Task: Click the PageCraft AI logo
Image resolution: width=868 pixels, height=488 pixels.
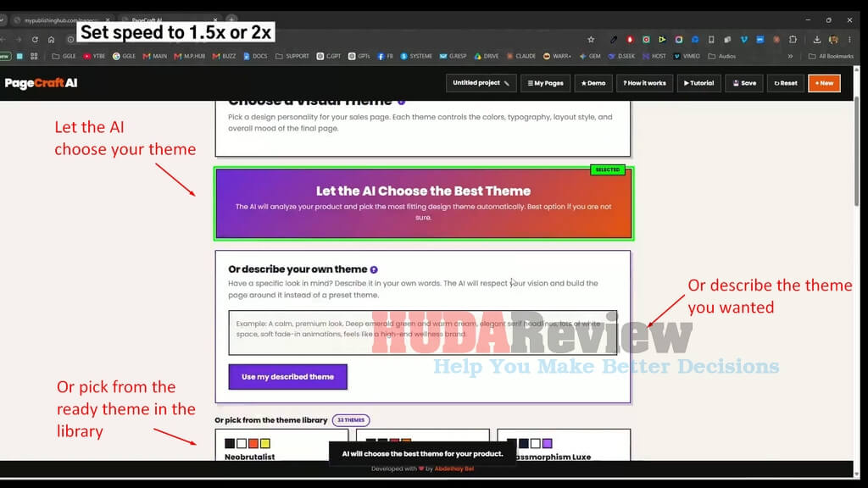Action: (41, 83)
